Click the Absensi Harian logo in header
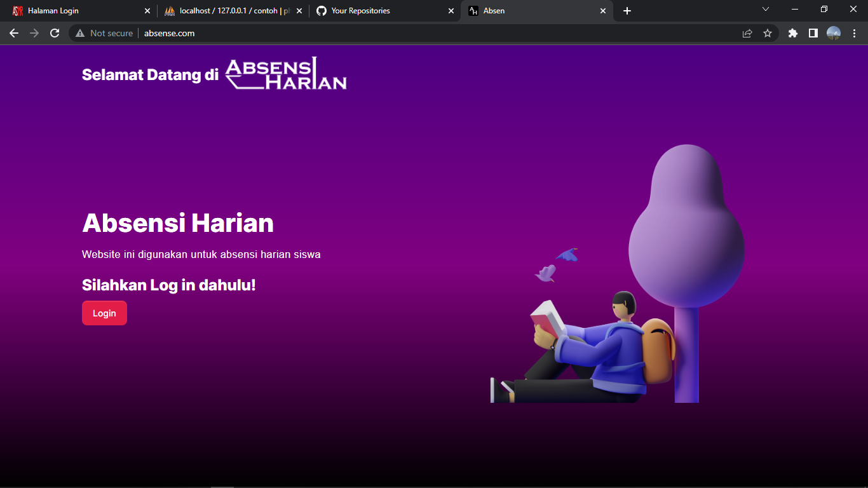The image size is (868, 488). pos(286,74)
